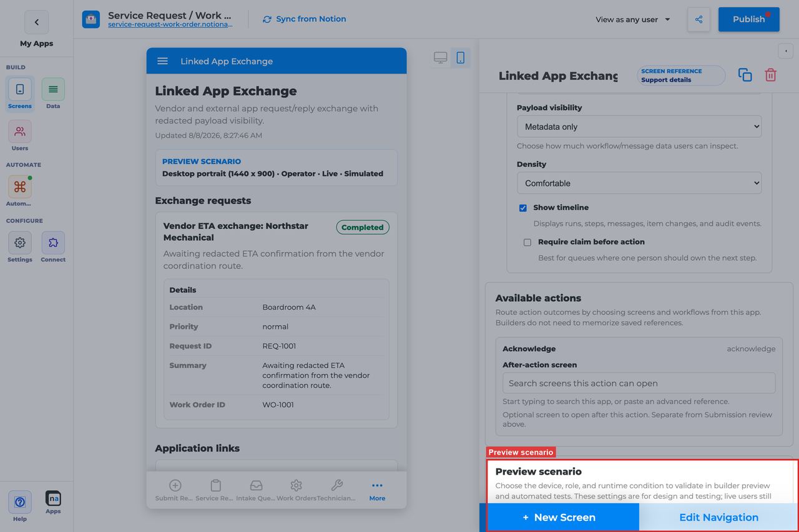Click the My Apps label

[36, 44]
